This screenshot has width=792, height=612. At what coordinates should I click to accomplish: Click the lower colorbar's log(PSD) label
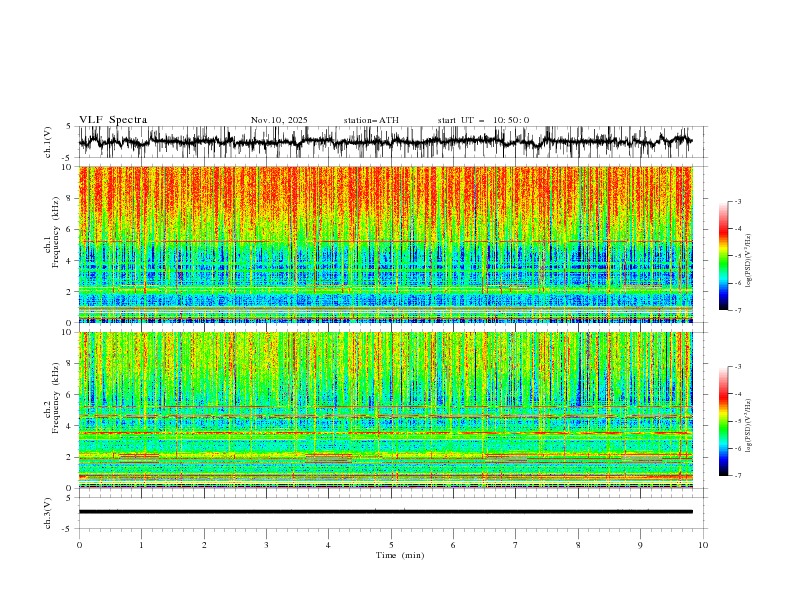coord(749,425)
